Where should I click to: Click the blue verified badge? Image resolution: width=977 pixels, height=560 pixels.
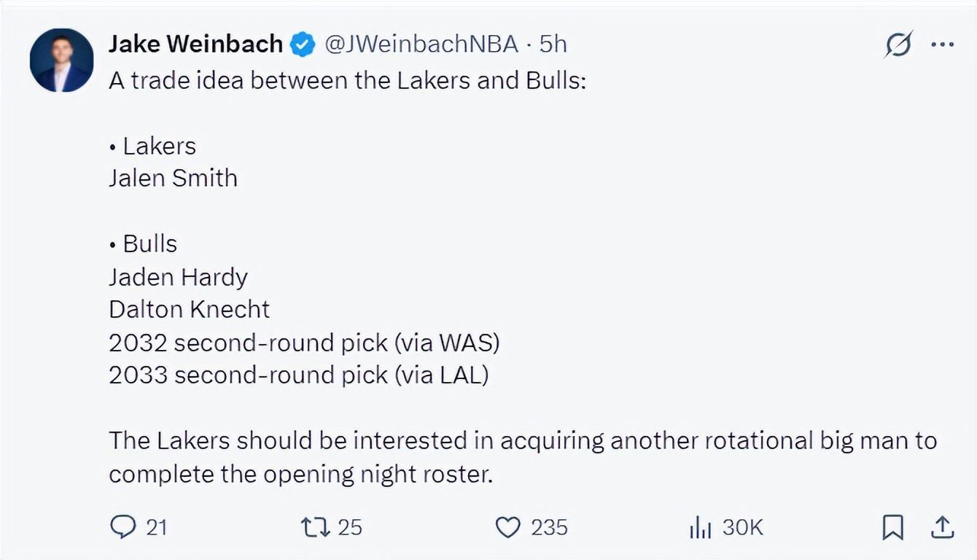303,45
